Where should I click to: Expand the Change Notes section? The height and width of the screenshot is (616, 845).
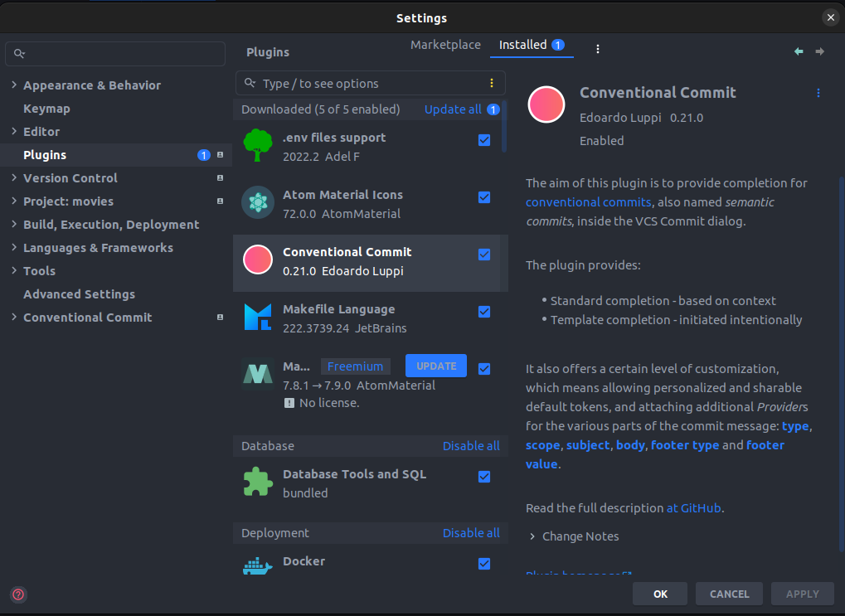click(532, 536)
